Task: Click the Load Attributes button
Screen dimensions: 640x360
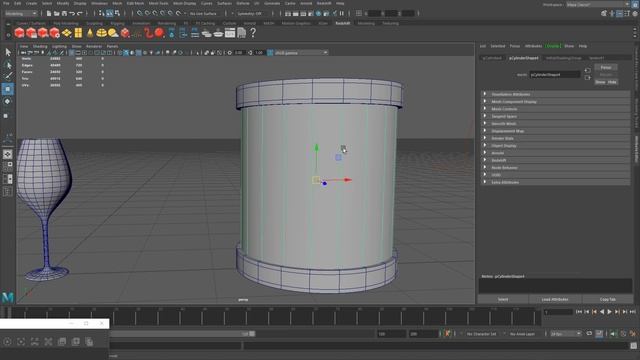Action: pyautogui.click(x=555, y=299)
